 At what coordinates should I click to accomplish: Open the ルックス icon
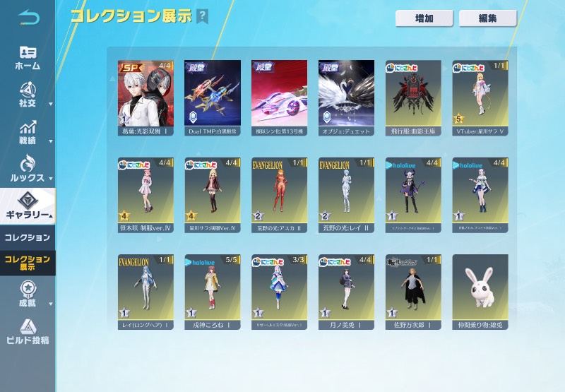28,164
